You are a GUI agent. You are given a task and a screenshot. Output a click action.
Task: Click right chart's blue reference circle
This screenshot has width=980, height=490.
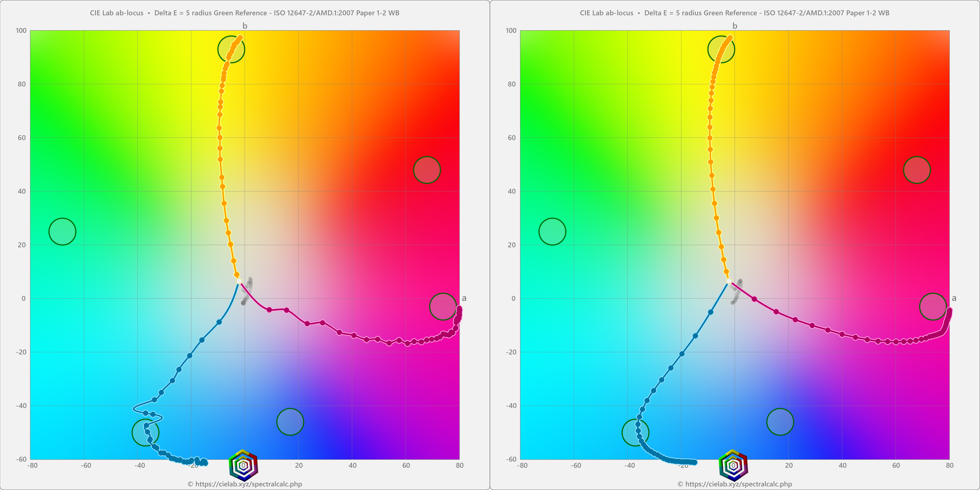point(780,422)
